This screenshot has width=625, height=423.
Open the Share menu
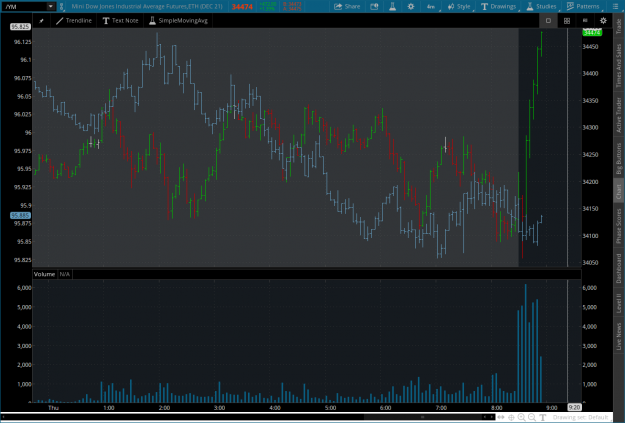pos(347,6)
